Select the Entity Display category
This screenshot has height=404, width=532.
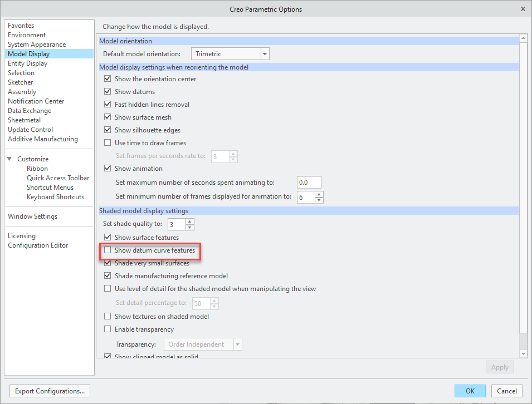tap(27, 63)
